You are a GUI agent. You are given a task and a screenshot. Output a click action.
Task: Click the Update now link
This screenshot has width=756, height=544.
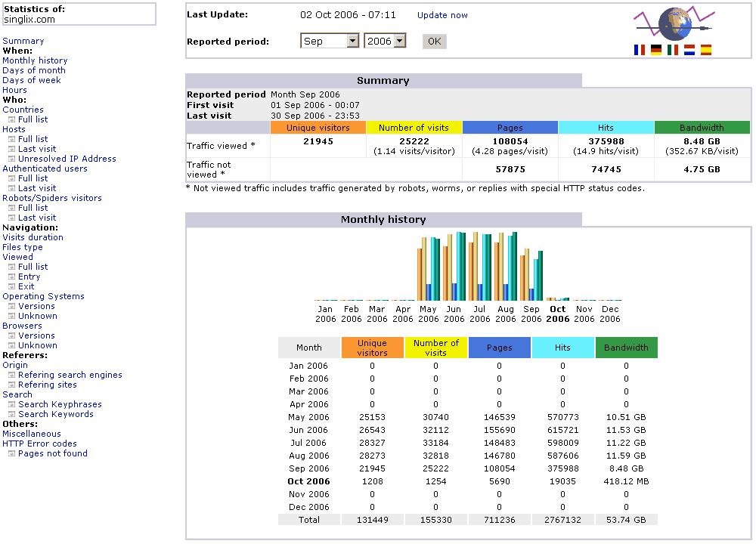(x=442, y=15)
